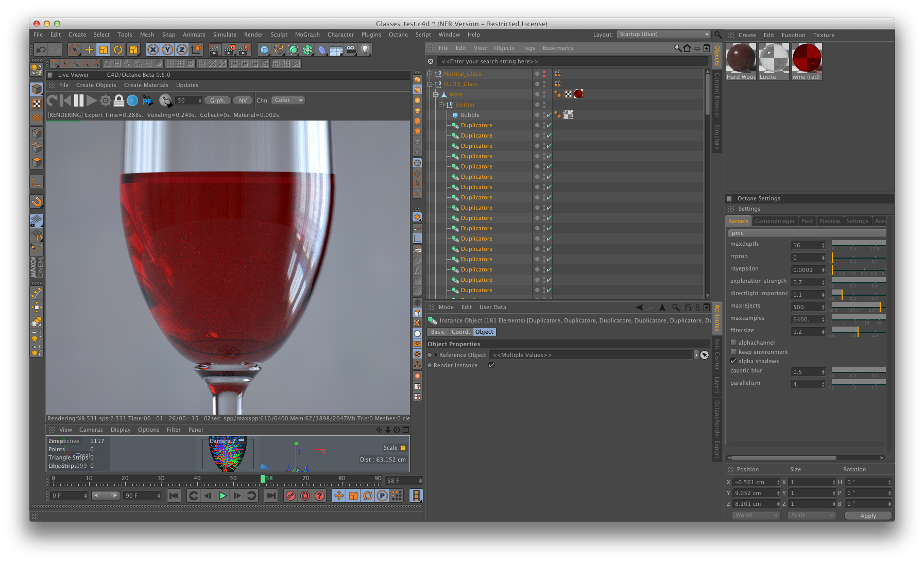Viewport: 924px width, 562px height.
Task: Click the Grph. button in Live Viewer
Action: [x=217, y=100]
